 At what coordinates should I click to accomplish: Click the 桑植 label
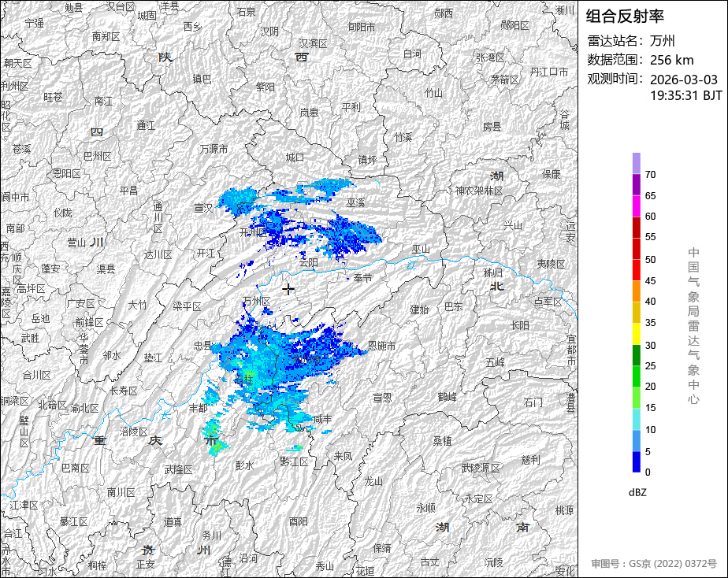click(443, 441)
